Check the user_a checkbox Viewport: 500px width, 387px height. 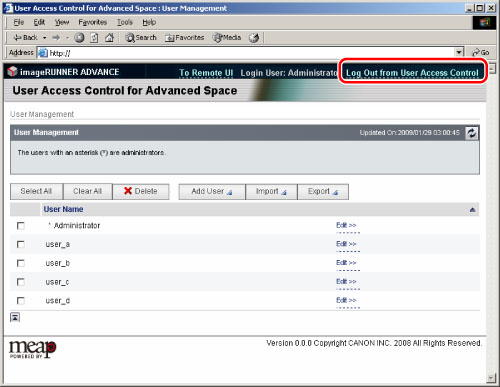click(21, 244)
